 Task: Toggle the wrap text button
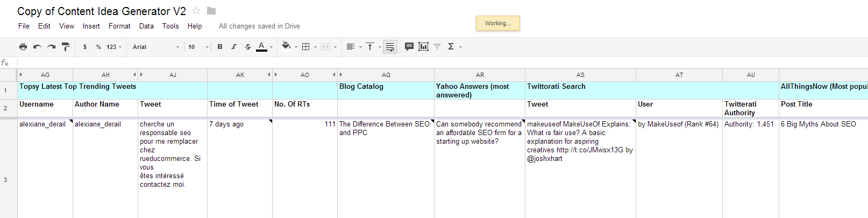pyautogui.click(x=390, y=47)
